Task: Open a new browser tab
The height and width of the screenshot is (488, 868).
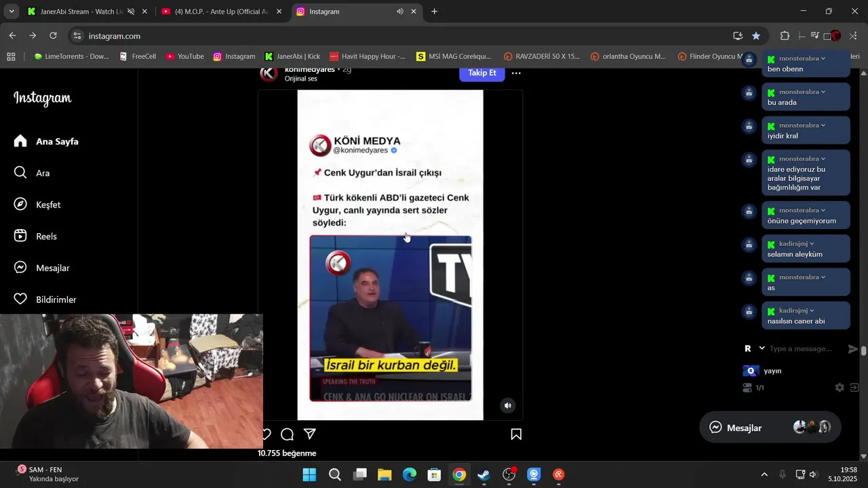Action: pos(434,12)
